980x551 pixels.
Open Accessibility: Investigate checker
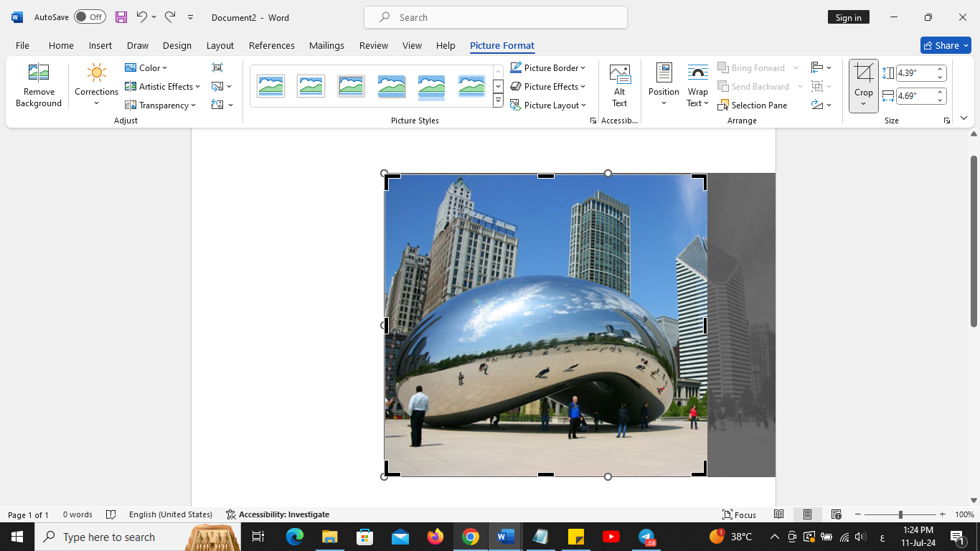[x=278, y=514]
